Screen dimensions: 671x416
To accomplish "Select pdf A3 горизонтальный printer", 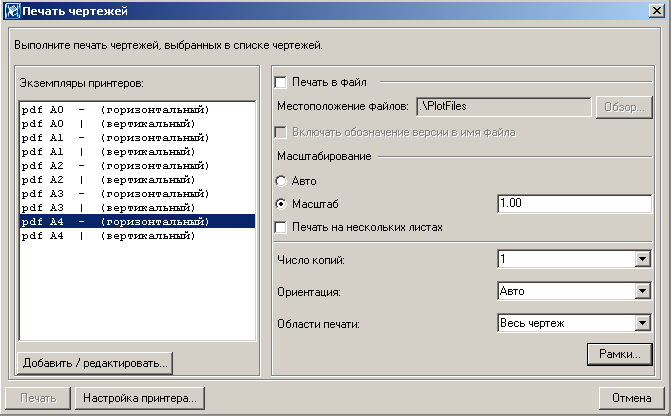I will tap(138, 194).
